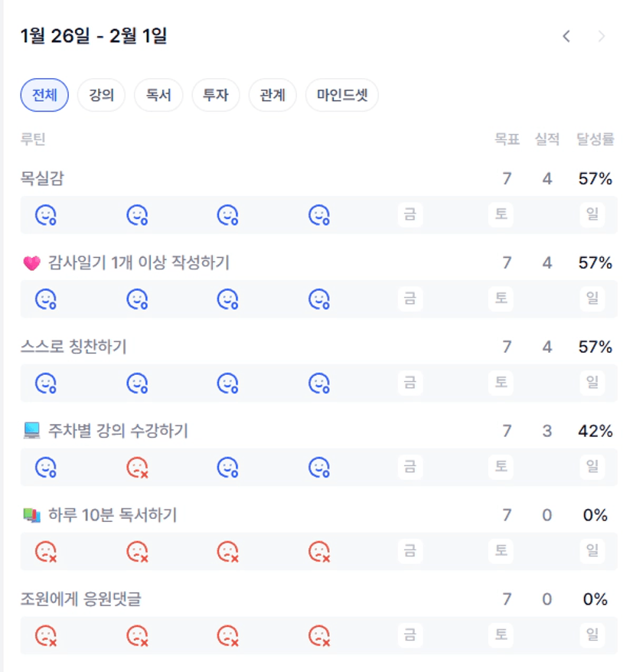
Task: Go to the previous week using left chevron
Action: [x=566, y=36]
